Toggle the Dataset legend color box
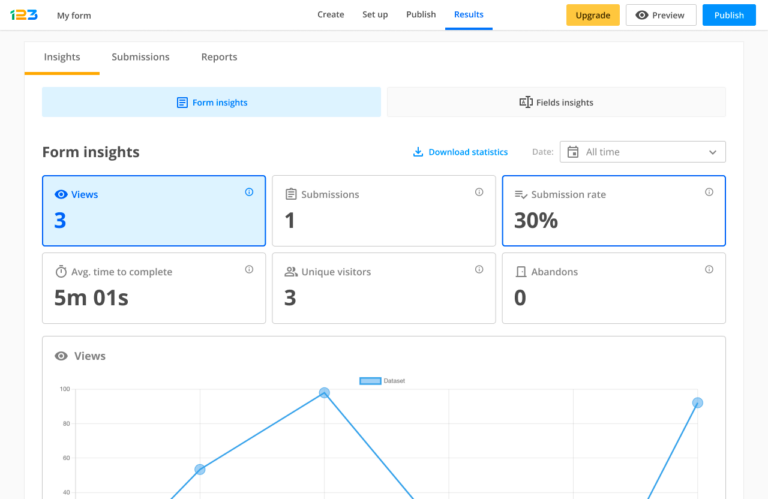Image resolution: width=768 pixels, height=499 pixels. coord(370,381)
